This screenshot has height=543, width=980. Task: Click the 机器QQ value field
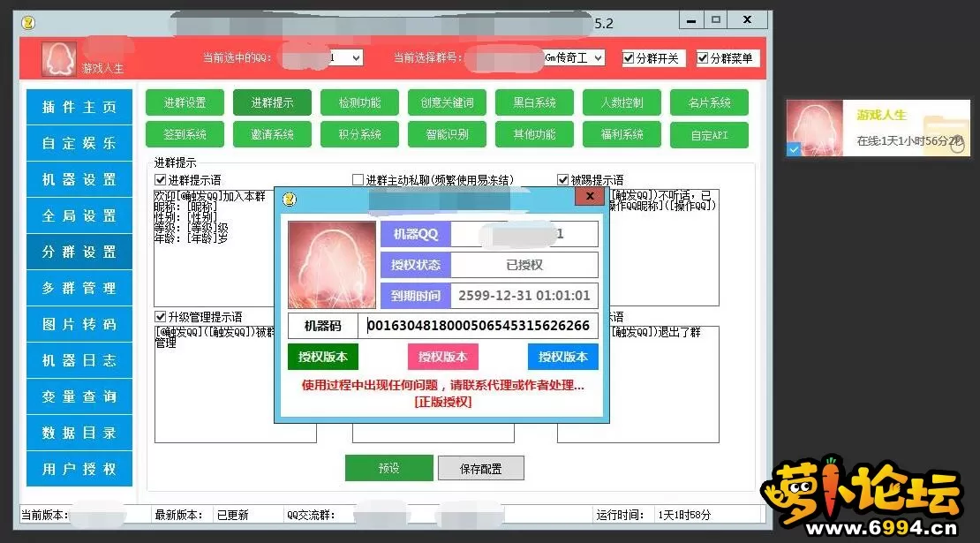524,234
